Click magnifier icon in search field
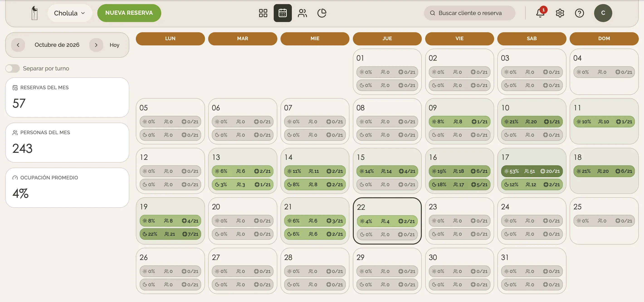The width and height of the screenshot is (644, 302). coord(432,13)
